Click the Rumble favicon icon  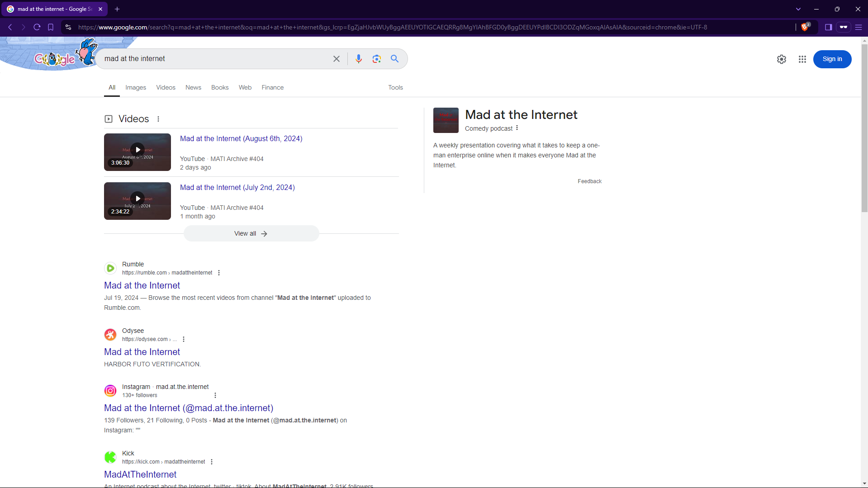tap(110, 268)
